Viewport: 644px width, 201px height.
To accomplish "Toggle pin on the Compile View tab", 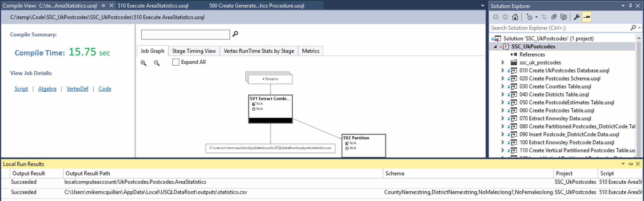I will coord(103,6).
